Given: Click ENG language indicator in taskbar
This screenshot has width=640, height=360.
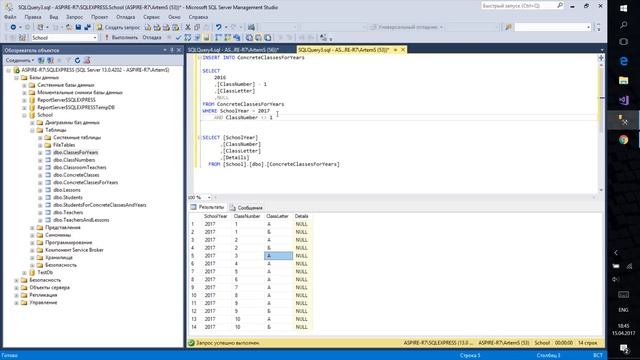Looking at the screenshot, I should 623,310.
